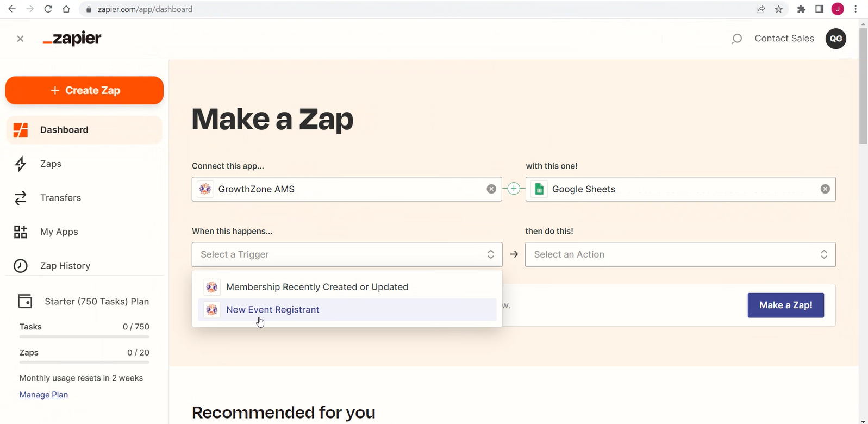Screen dimensions: 868x424
Task: Choose Membership Recently Created or Updated trigger
Action: click(347, 287)
